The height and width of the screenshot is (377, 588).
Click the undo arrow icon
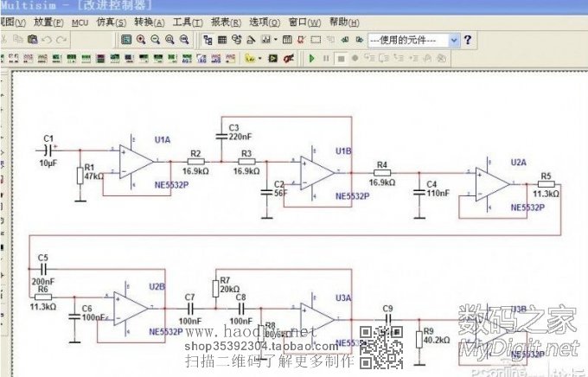47,40
